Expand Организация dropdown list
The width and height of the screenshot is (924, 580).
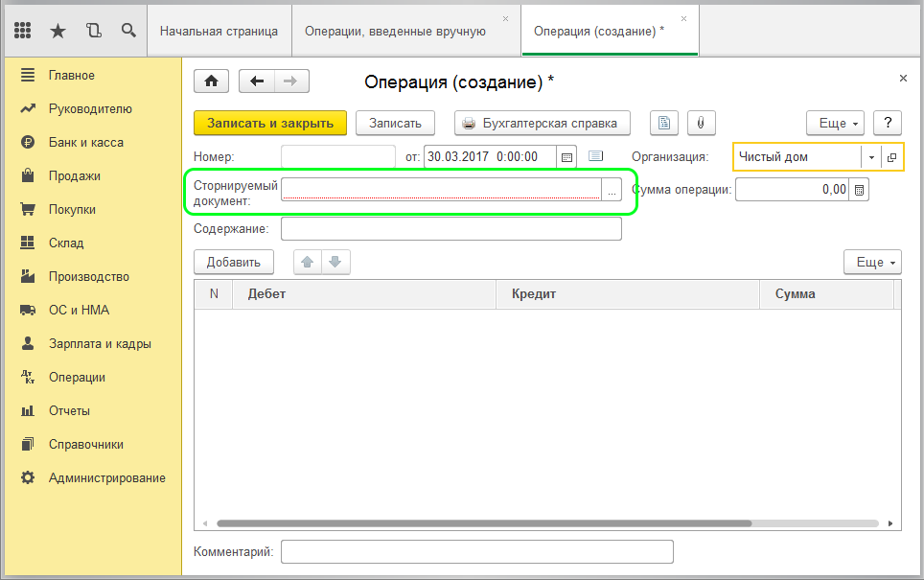click(871, 157)
